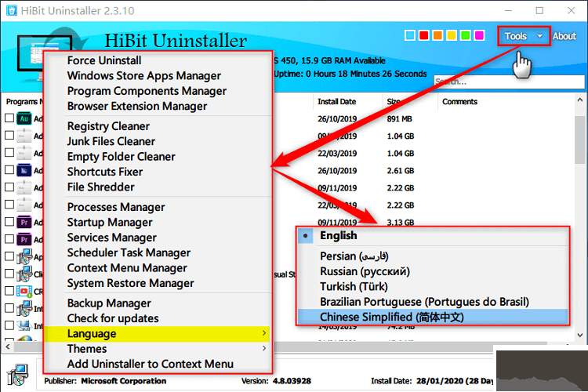
Task: Select Check for updates
Action: [113, 318]
